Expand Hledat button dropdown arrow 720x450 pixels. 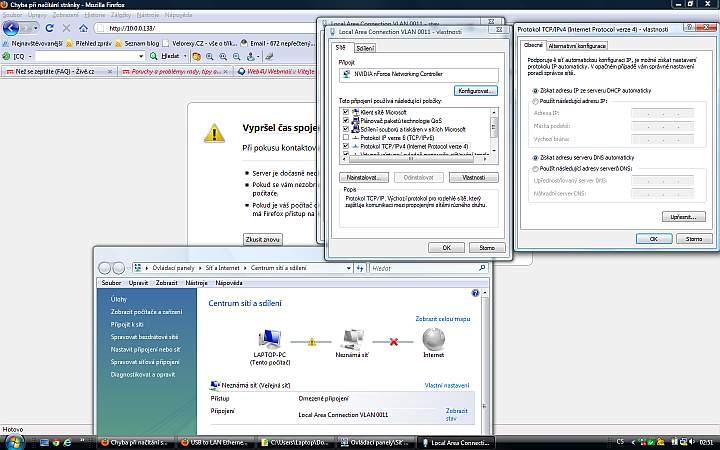click(185, 56)
